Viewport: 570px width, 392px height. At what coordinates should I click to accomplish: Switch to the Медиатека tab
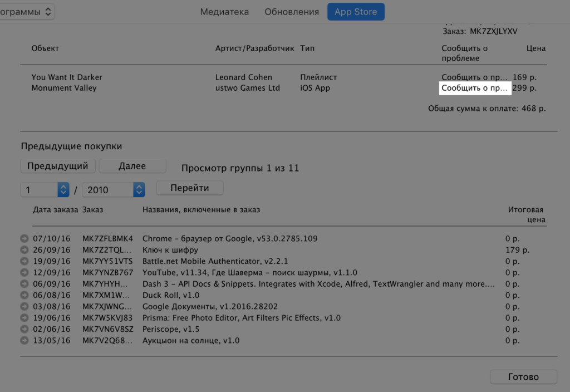224,12
